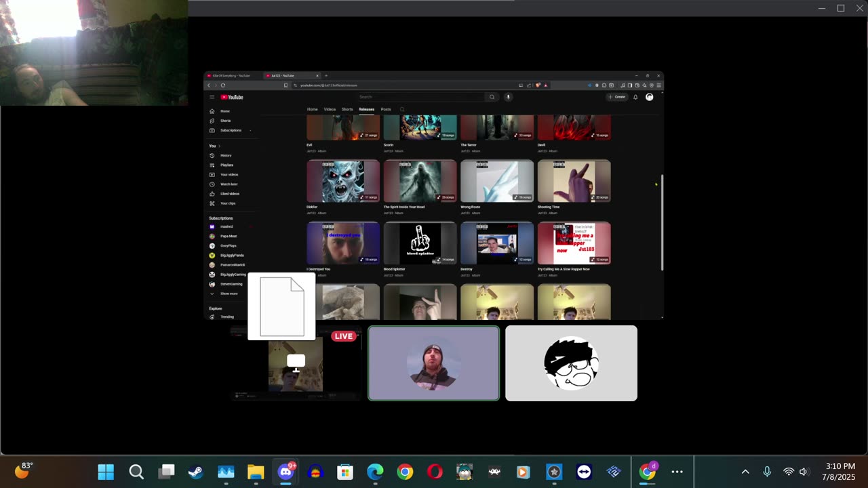The height and width of the screenshot is (488, 868).
Task: Select the Releases channel tab
Action: 366,109
